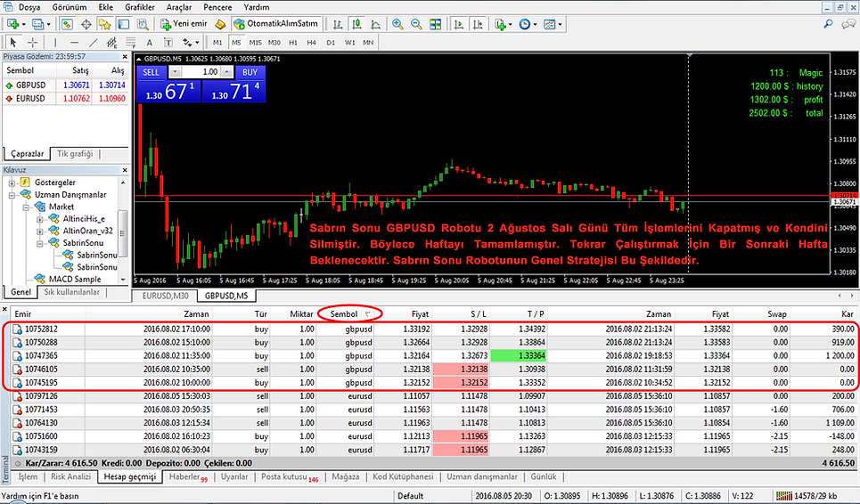Switch timeframe to M15
Viewport: 860px width, 504px height.
click(x=255, y=42)
